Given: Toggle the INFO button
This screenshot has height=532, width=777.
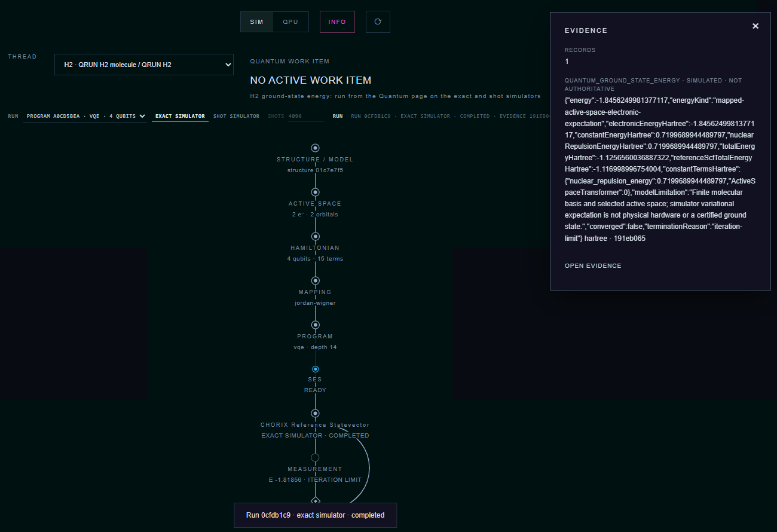Looking at the screenshot, I should [x=337, y=22].
